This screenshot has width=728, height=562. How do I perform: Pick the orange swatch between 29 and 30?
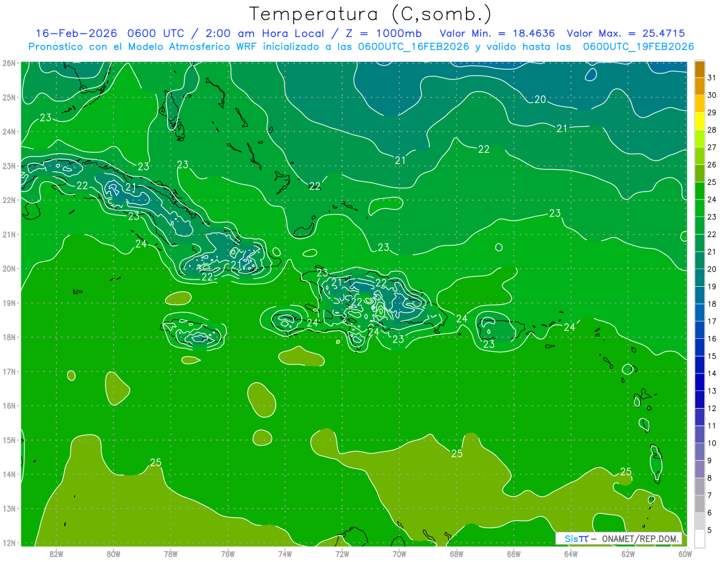700,104
